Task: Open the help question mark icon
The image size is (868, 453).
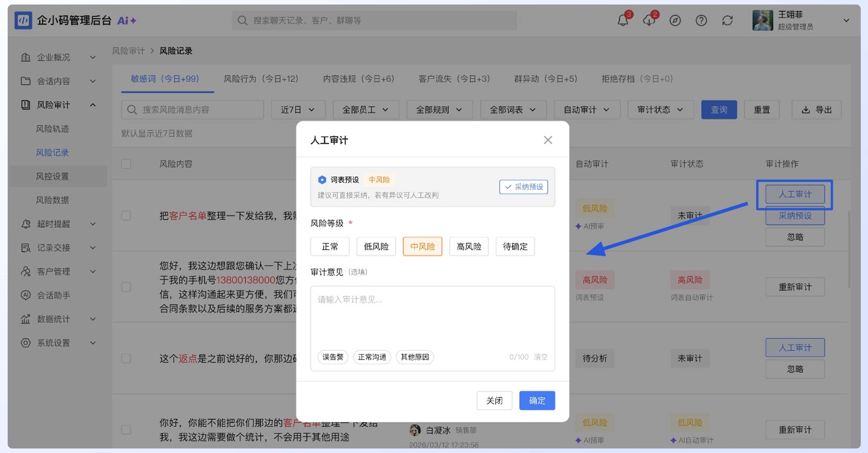Action: pyautogui.click(x=701, y=21)
